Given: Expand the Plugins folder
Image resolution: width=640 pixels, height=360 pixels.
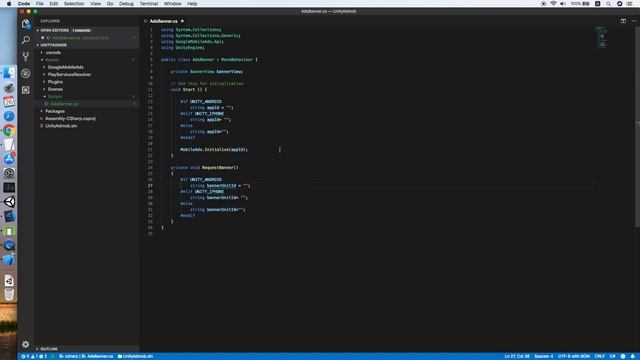Looking at the screenshot, I should tap(55, 82).
